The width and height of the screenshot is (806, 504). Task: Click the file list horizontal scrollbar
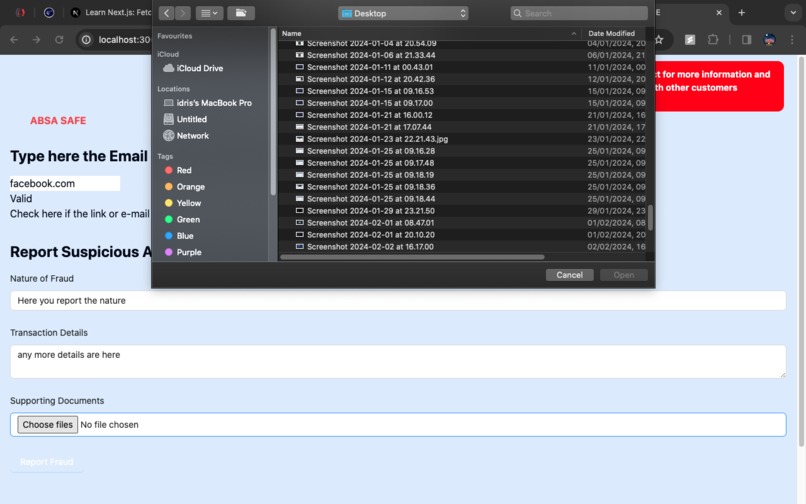412,257
